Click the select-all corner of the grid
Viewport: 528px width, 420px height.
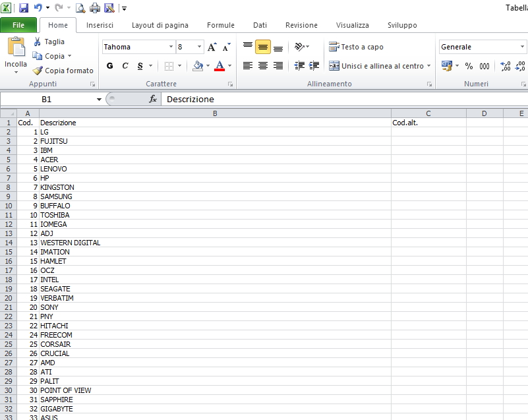point(9,113)
